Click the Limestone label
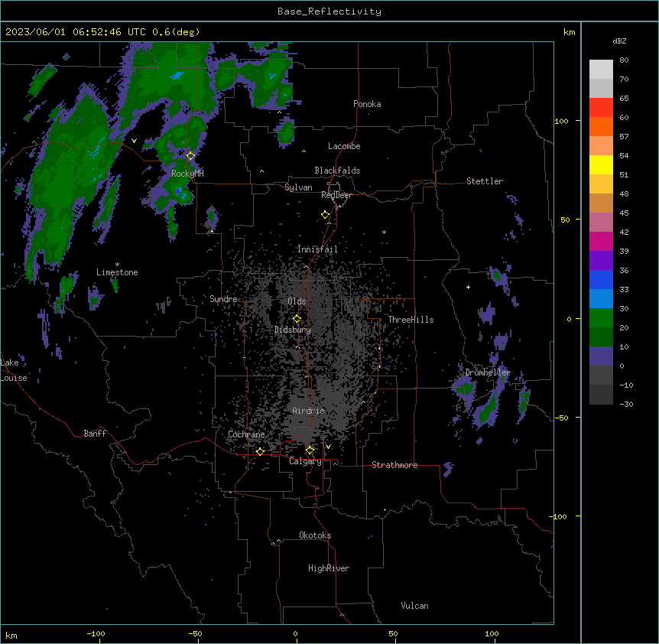659x644 pixels. point(117,272)
